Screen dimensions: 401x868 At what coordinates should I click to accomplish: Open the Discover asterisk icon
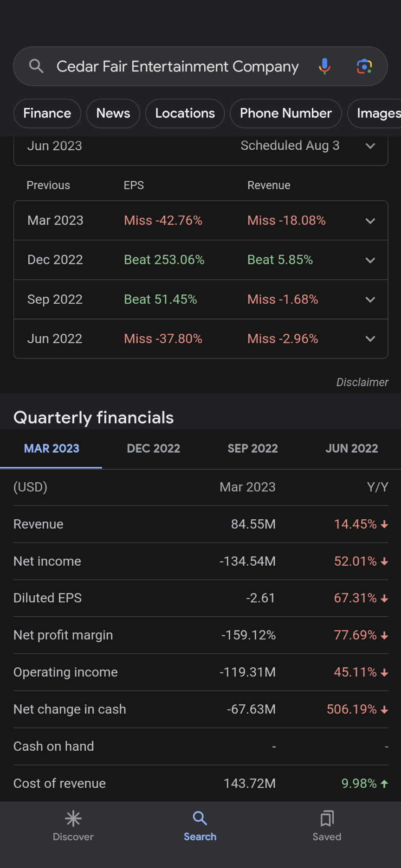(73, 819)
